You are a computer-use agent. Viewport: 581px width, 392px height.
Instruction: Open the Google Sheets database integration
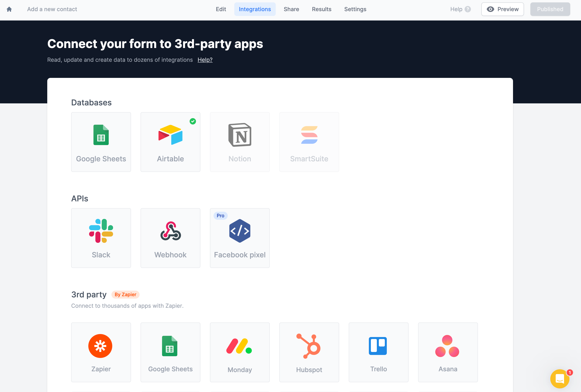point(101,142)
